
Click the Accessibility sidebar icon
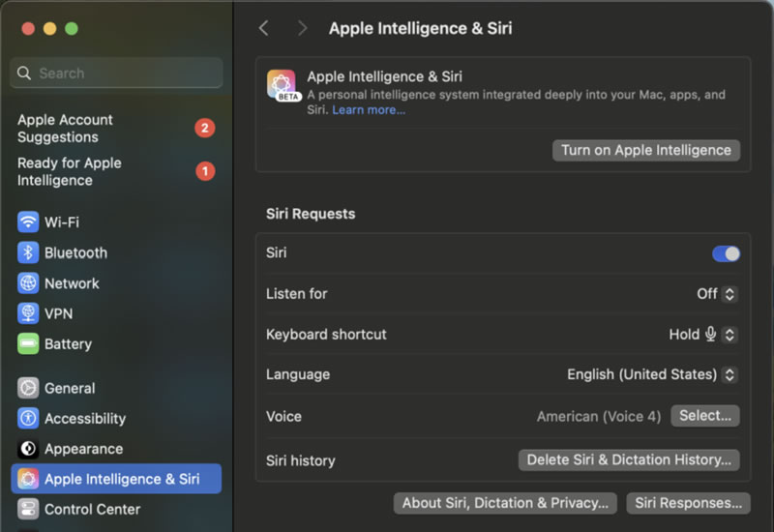tap(28, 419)
